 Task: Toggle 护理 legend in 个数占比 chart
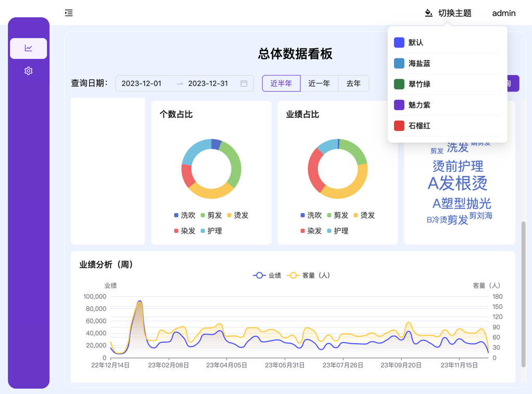tap(211, 231)
